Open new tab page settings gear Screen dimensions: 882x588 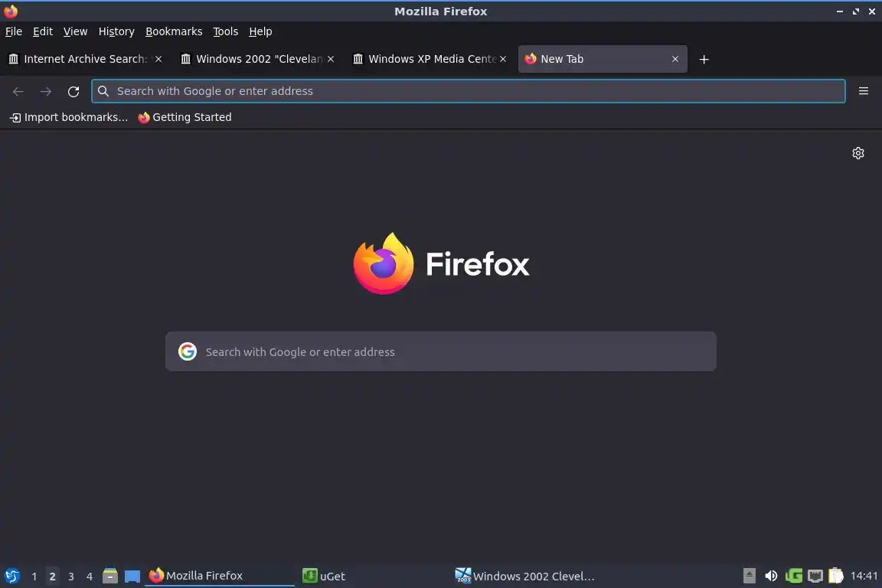coord(857,153)
